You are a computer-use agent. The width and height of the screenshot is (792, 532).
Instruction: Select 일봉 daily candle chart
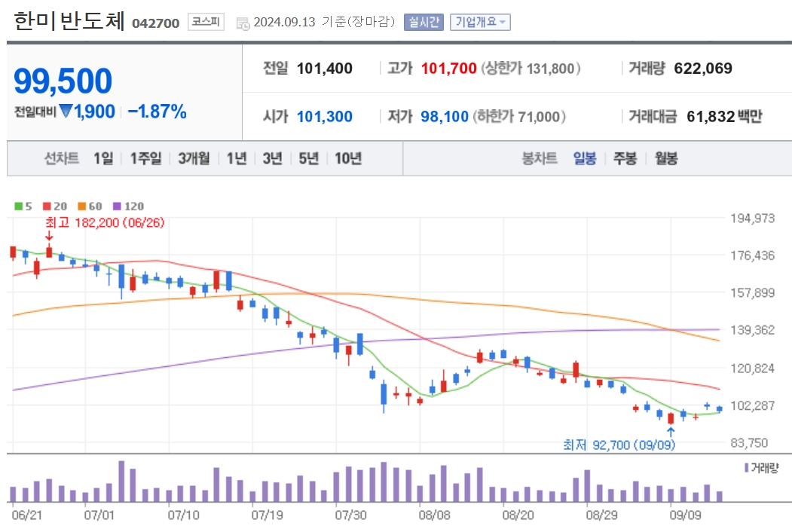coord(585,159)
